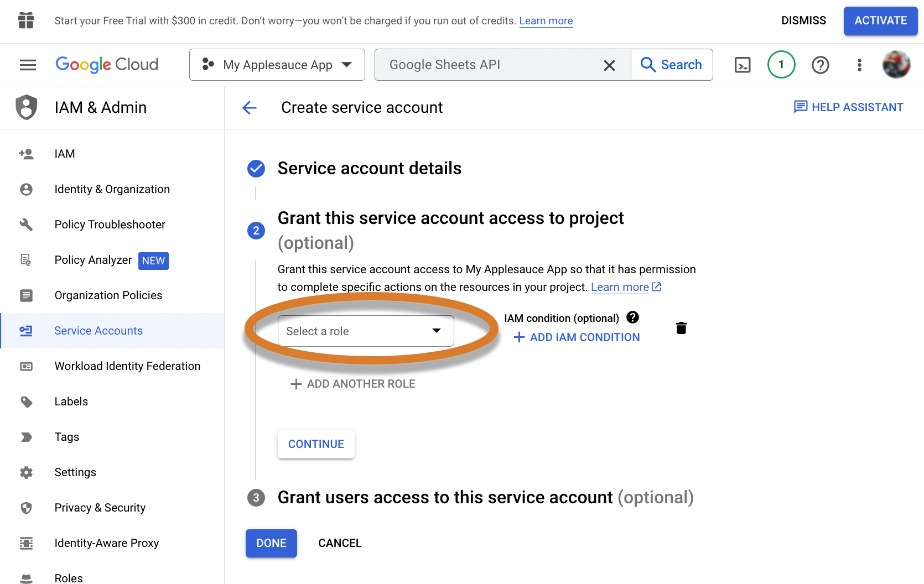Click the blue DONE button
Viewport: 924px width, 584px height.
(271, 543)
